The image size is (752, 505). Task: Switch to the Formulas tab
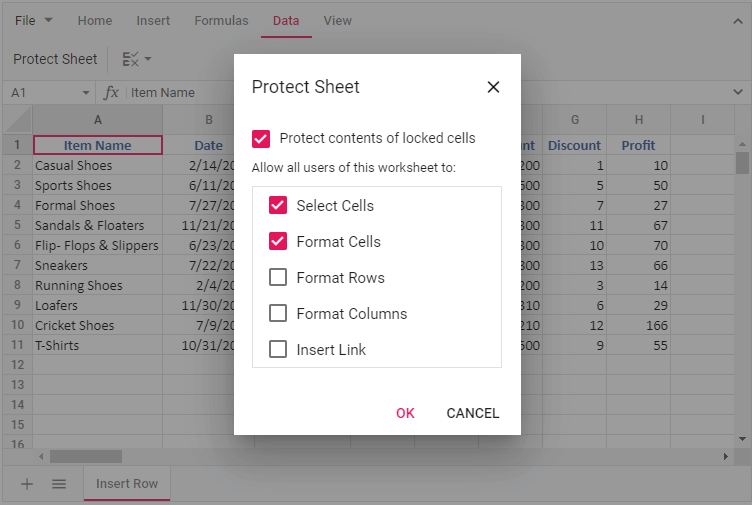pos(221,20)
